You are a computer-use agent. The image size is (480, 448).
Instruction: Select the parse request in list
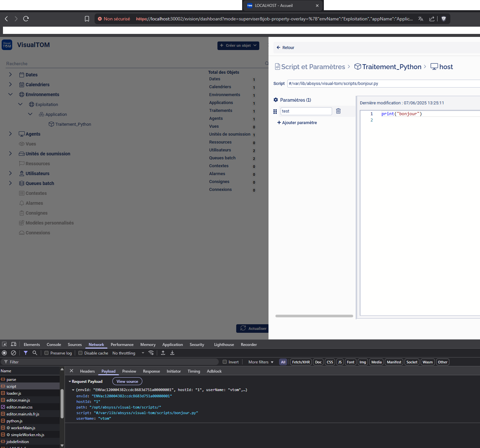[x=30, y=380]
